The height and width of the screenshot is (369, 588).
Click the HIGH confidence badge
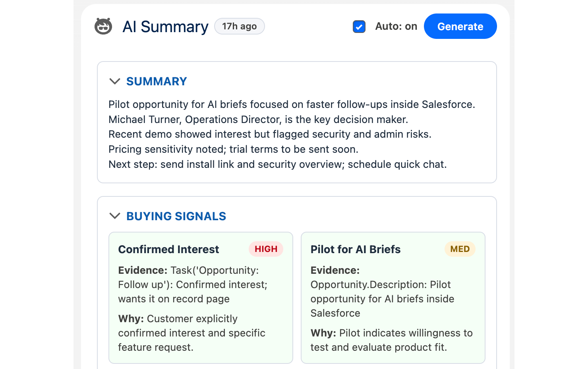point(266,249)
